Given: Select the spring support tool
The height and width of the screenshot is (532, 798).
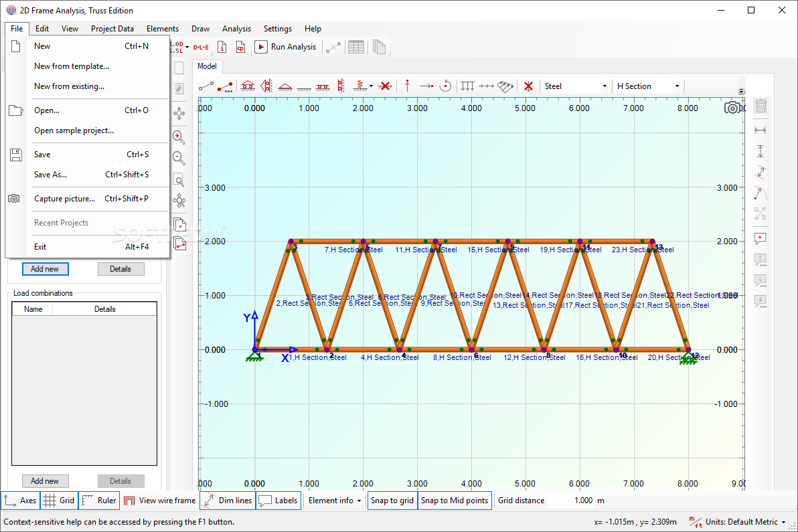Looking at the screenshot, I should point(360,86).
